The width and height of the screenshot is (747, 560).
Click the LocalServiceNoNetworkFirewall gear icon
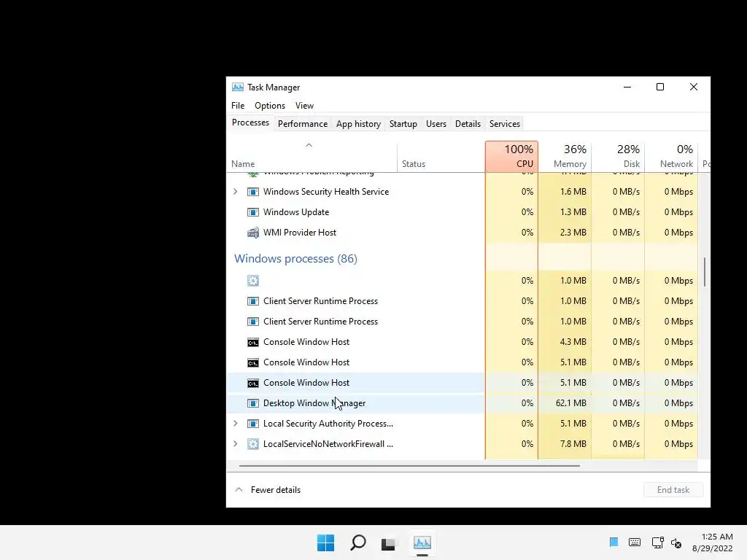click(253, 444)
